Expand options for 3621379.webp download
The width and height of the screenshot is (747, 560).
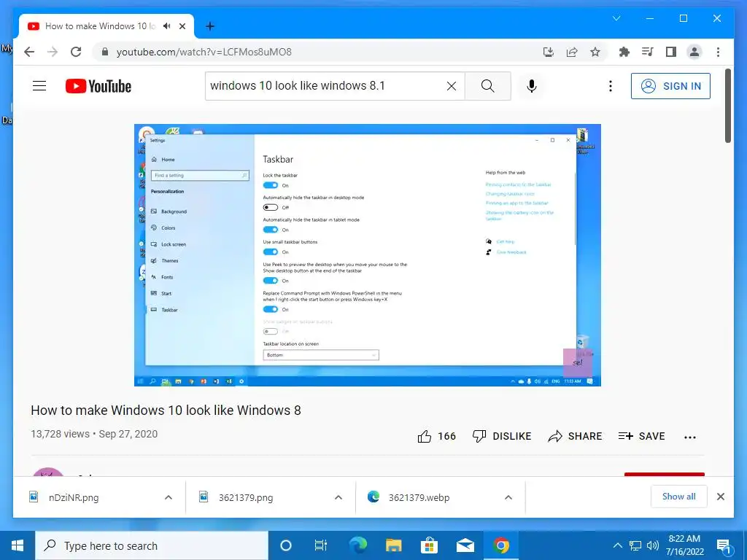pos(508,497)
